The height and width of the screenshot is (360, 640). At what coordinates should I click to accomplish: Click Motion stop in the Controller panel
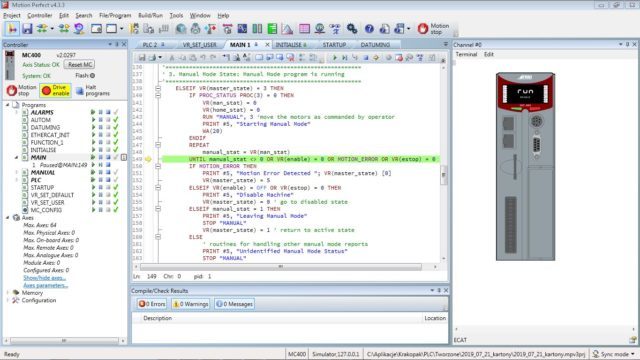tap(22, 90)
